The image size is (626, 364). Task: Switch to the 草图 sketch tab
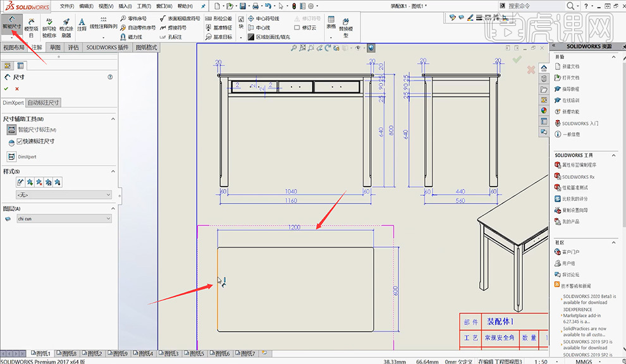coord(55,47)
